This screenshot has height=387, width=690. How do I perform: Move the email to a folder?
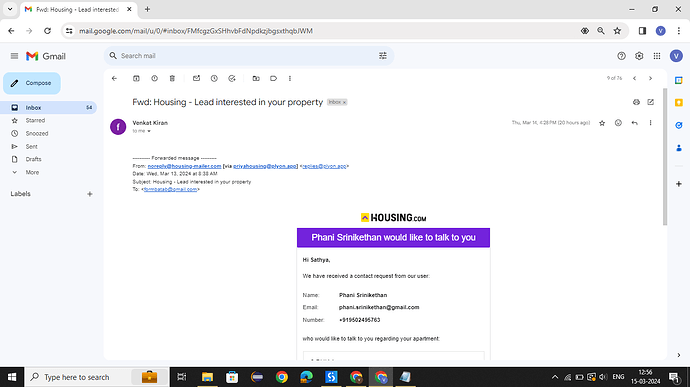coord(256,78)
